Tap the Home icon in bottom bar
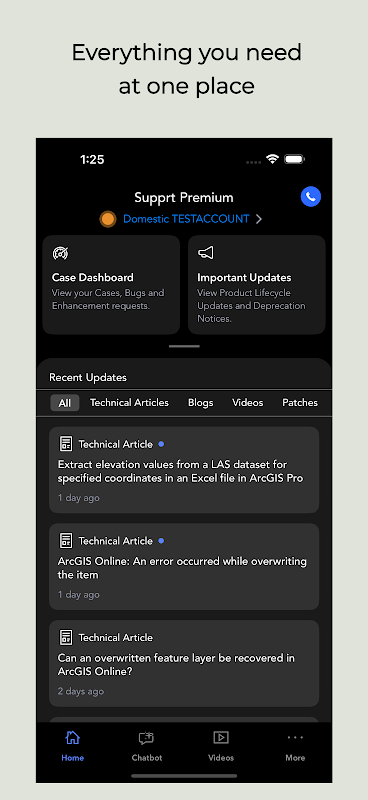 (x=72, y=737)
